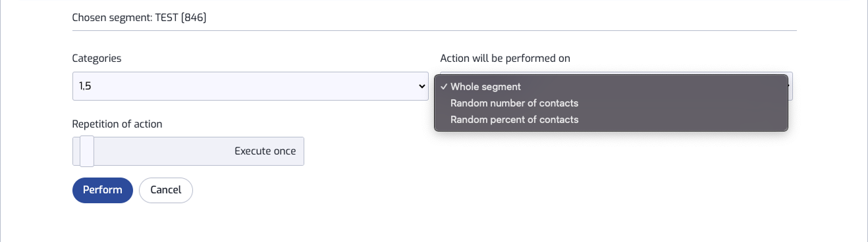This screenshot has height=242, width=868.
Task: Click the checkmark next to Whole segment
Action: point(445,87)
